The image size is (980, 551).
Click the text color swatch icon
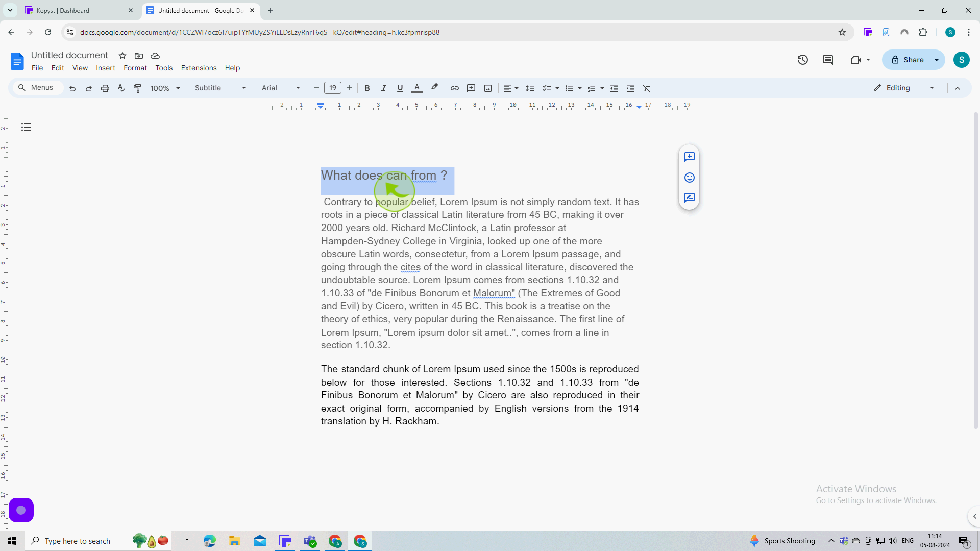point(416,87)
